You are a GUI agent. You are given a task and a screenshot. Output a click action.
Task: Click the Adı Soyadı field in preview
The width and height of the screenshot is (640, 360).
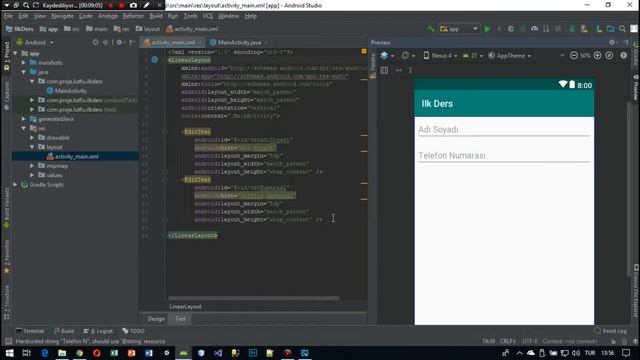504,130
